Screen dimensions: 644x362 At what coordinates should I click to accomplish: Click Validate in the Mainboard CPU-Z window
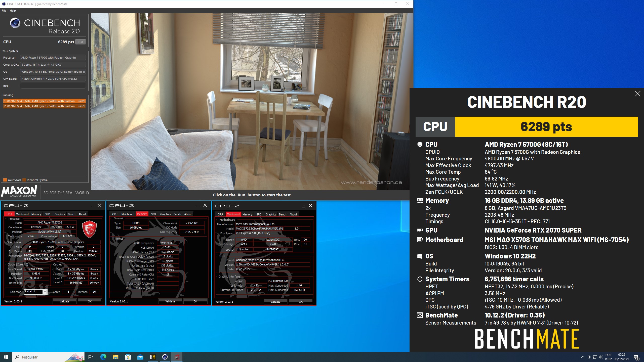tap(275, 301)
